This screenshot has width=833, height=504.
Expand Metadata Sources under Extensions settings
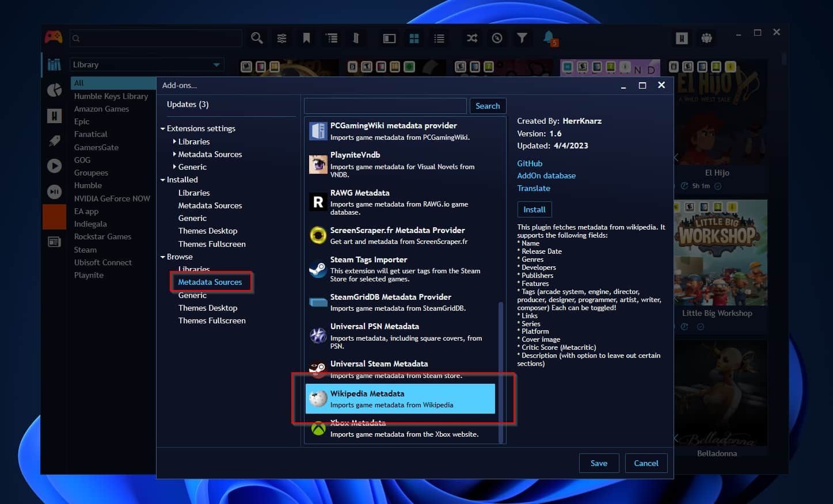click(x=174, y=154)
